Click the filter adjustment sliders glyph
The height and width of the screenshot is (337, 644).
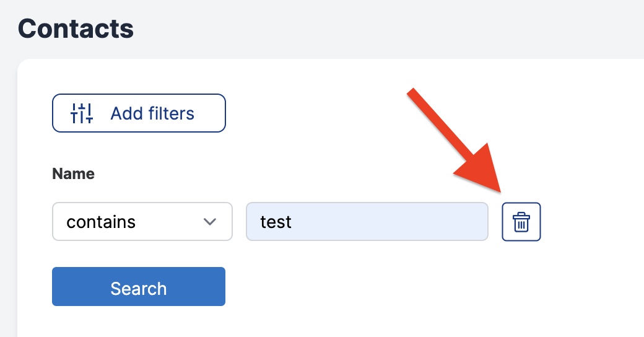(x=82, y=113)
